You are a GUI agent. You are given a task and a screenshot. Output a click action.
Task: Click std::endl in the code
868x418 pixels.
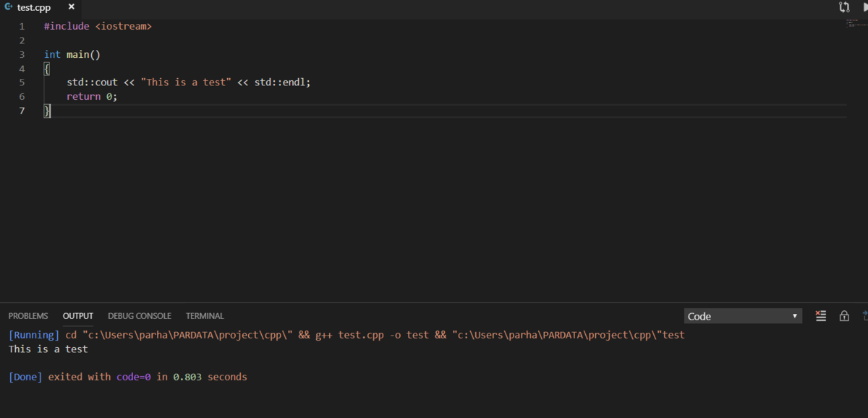point(279,82)
